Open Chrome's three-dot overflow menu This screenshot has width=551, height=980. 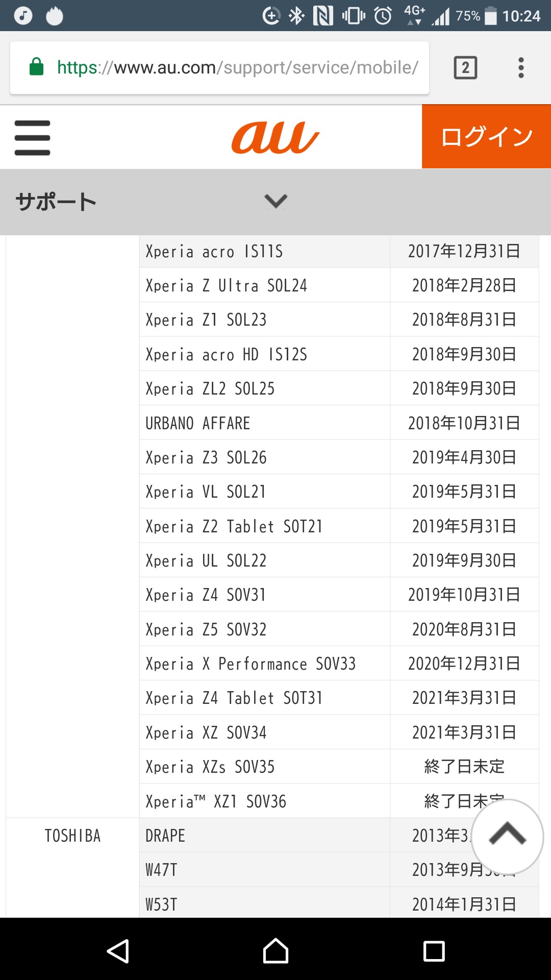pos(520,68)
